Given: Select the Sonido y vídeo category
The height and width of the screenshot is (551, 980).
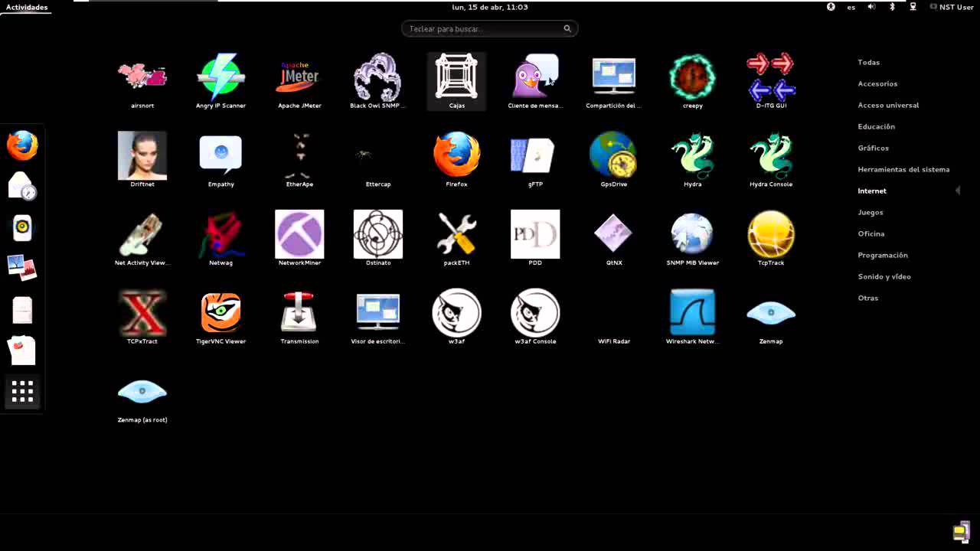Looking at the screenshot, I should coord(884,276).
